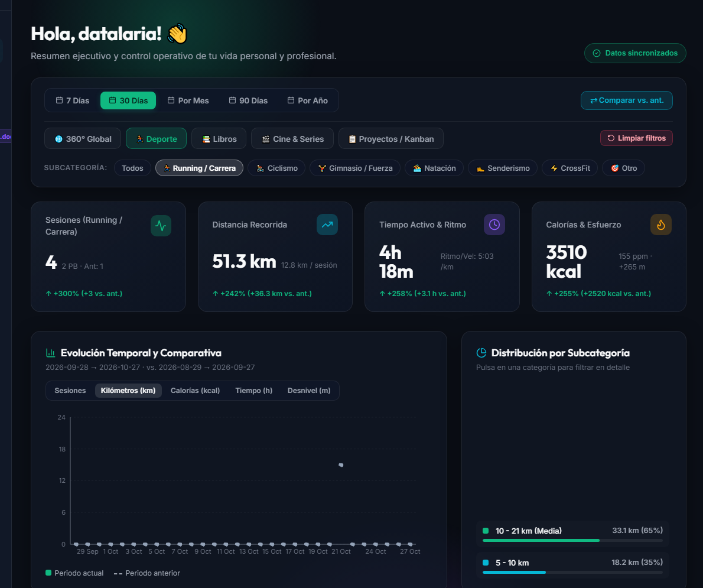
Task: Open the Libros category
Action: pyautogui.click(x=219, y=139)
